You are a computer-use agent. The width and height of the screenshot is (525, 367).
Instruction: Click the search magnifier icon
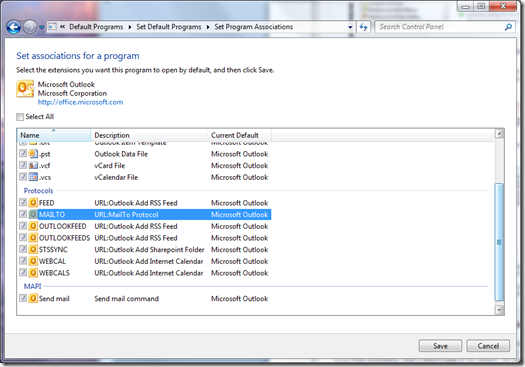[508, 27]
